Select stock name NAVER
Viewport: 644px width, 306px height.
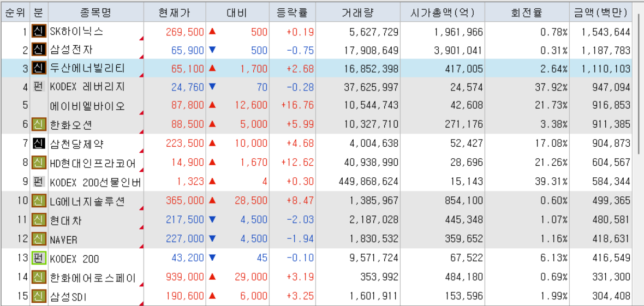(64, 239)
